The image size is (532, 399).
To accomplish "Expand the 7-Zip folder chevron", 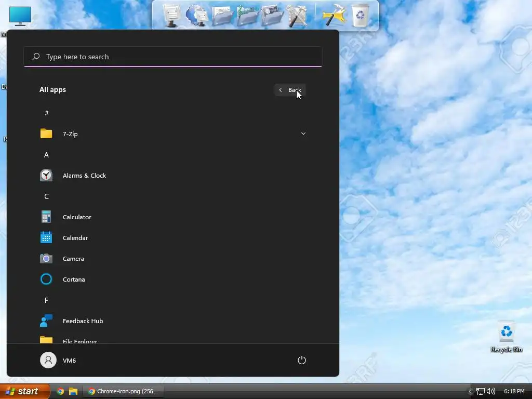I will coord(303,134).
